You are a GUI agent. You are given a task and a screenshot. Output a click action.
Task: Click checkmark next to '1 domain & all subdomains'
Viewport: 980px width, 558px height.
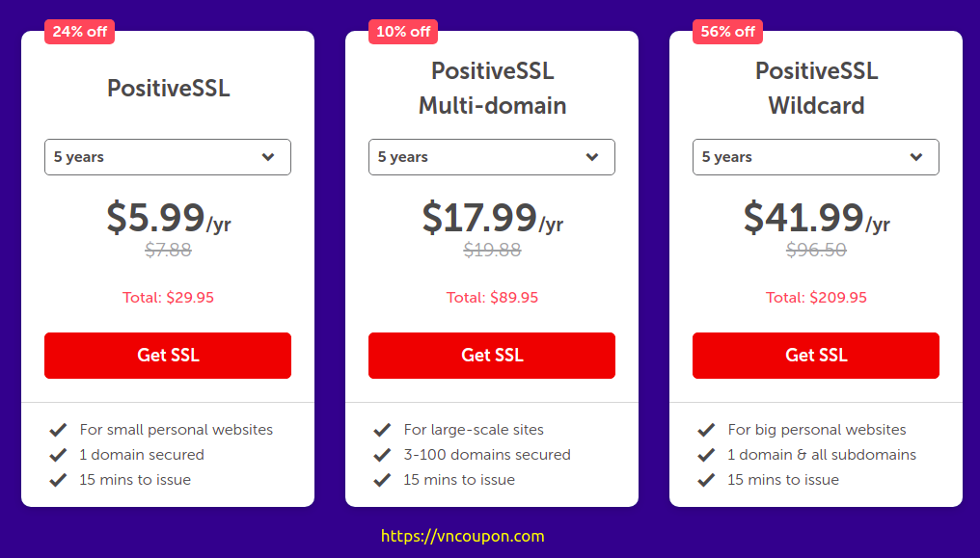pyautogui.click(x=706, y=455)
